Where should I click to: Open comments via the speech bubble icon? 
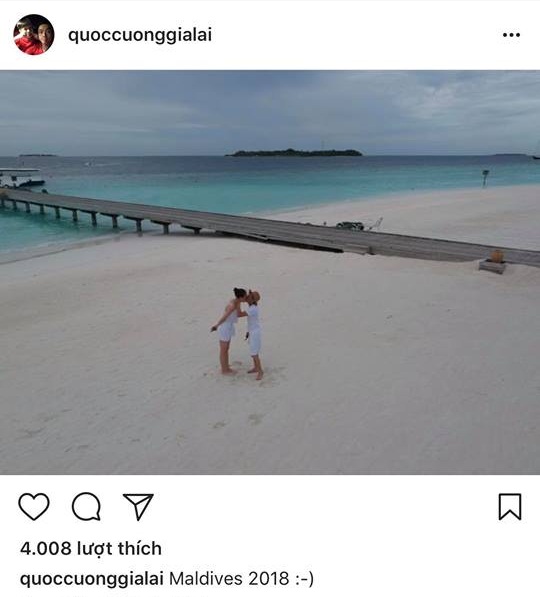(x=86, y=506)
